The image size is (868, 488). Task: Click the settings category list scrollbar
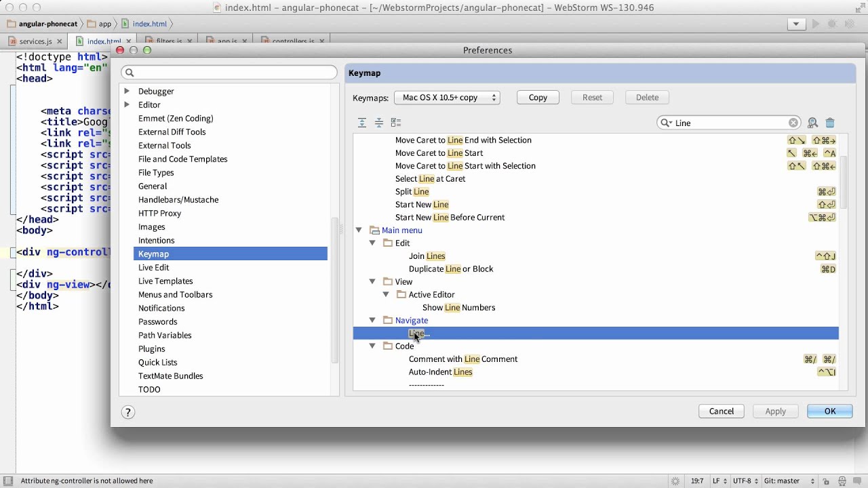334,291
